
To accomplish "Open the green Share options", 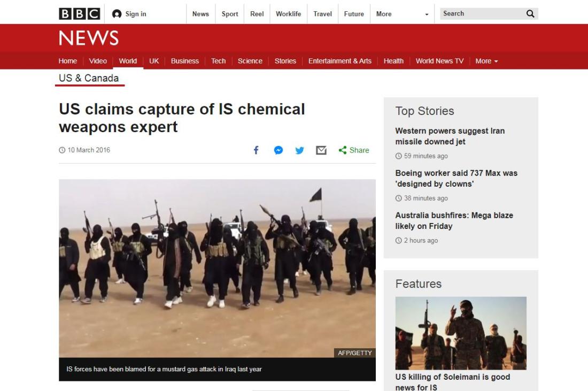I will [x=354, y=150].
